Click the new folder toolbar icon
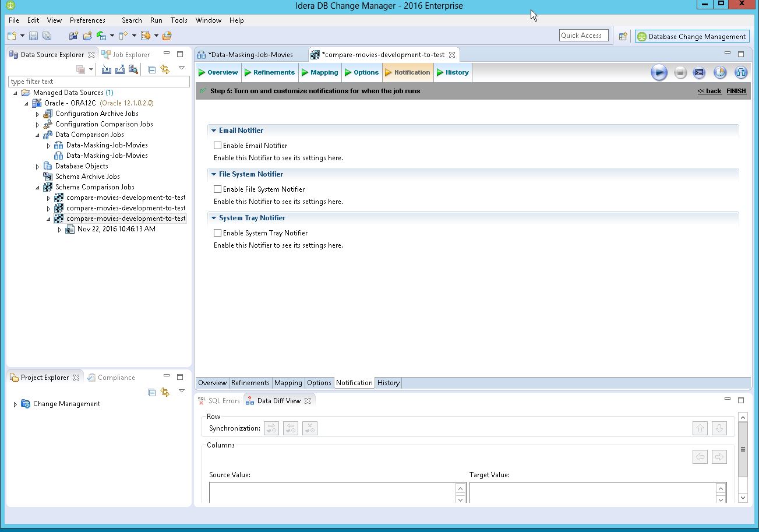This screenshot has height=532, width=759. tap(87, 36)
